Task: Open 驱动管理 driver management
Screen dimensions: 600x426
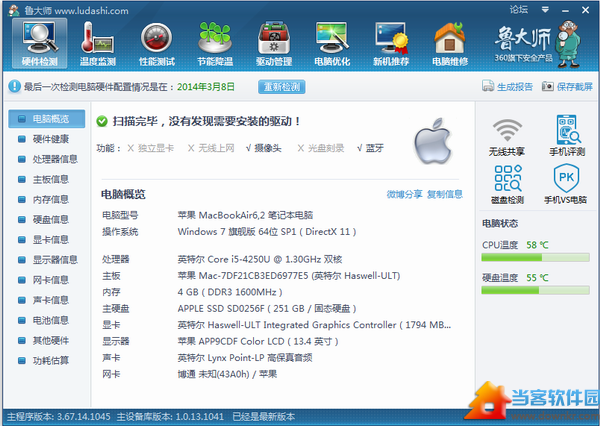Action: pyautogui.click(x=274, y=44)
